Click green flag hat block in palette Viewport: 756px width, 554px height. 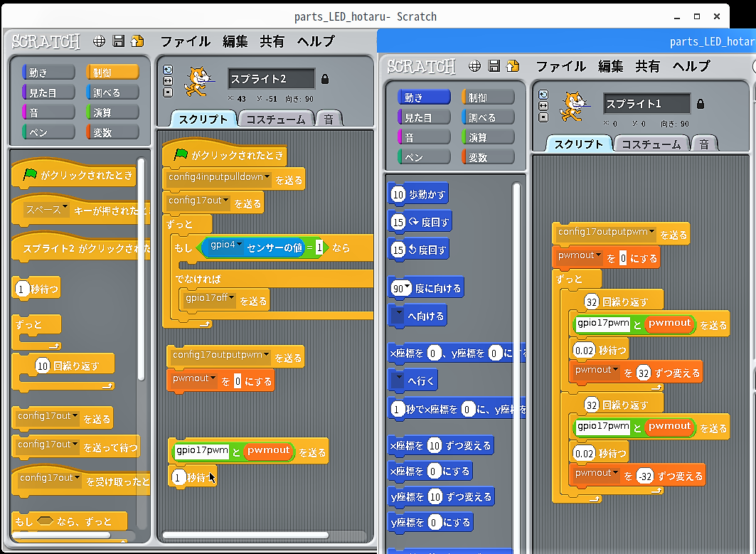point(73,174)
